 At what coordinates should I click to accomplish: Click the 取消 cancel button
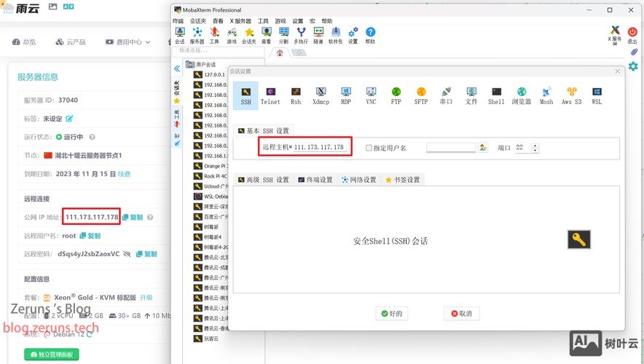[461, 314]
